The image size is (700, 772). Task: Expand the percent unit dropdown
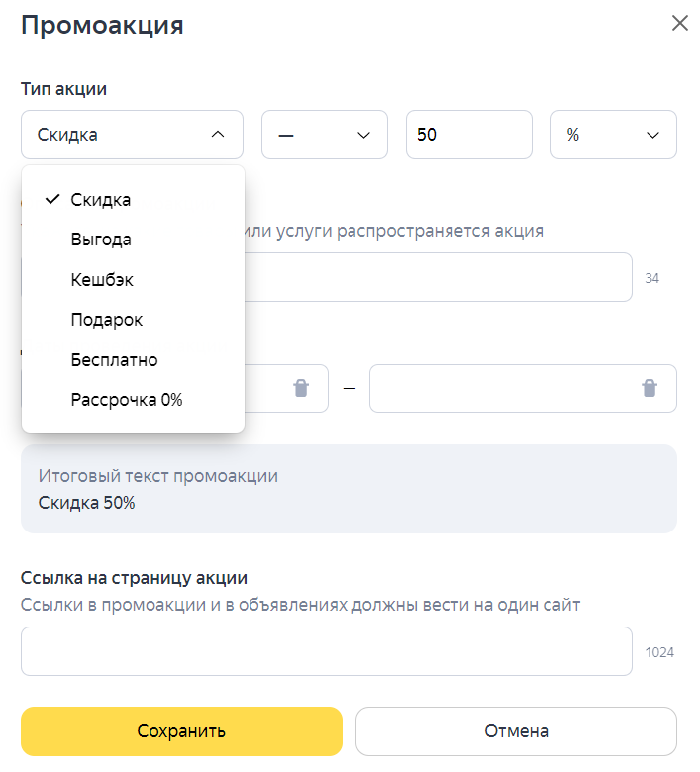point(613,135)
